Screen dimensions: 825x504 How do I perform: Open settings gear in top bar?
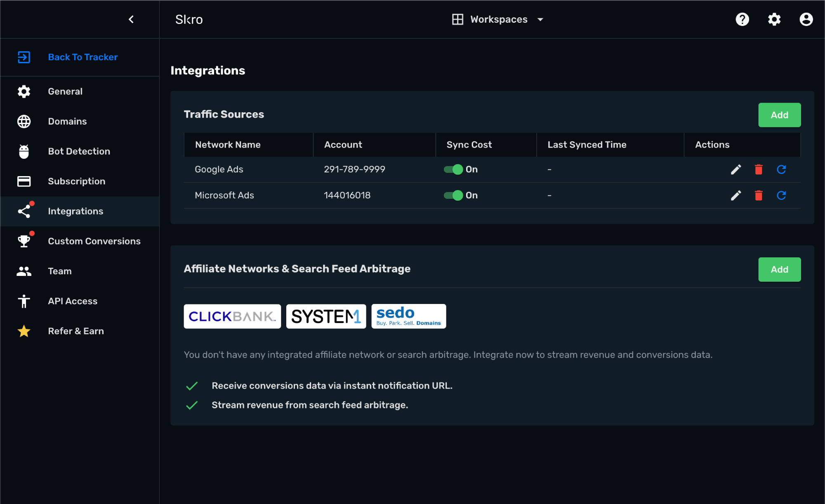(774, 19)
